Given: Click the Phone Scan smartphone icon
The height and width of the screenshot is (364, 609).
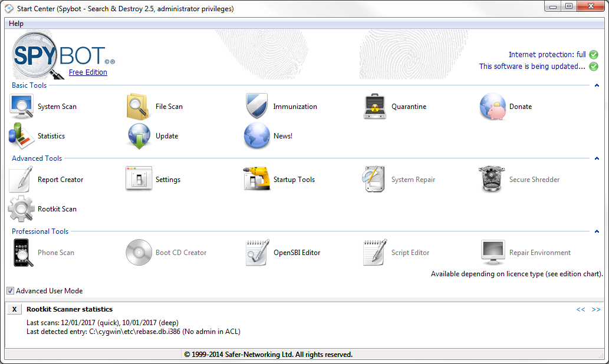Looking at the screenshot, I should (23, 253).
